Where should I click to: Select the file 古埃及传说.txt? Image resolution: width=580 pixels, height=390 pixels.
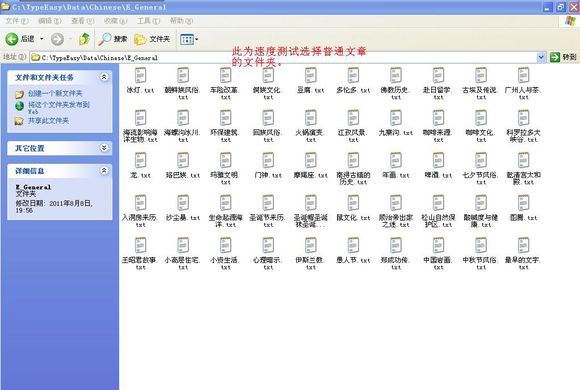[480, 83]
